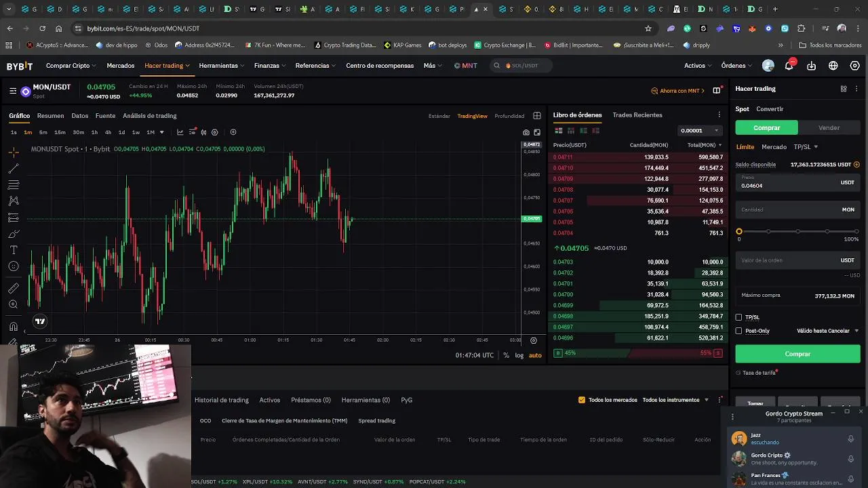868x488 pixels.
Task: Select the trend line drawing tool
Action: point(14,168)
